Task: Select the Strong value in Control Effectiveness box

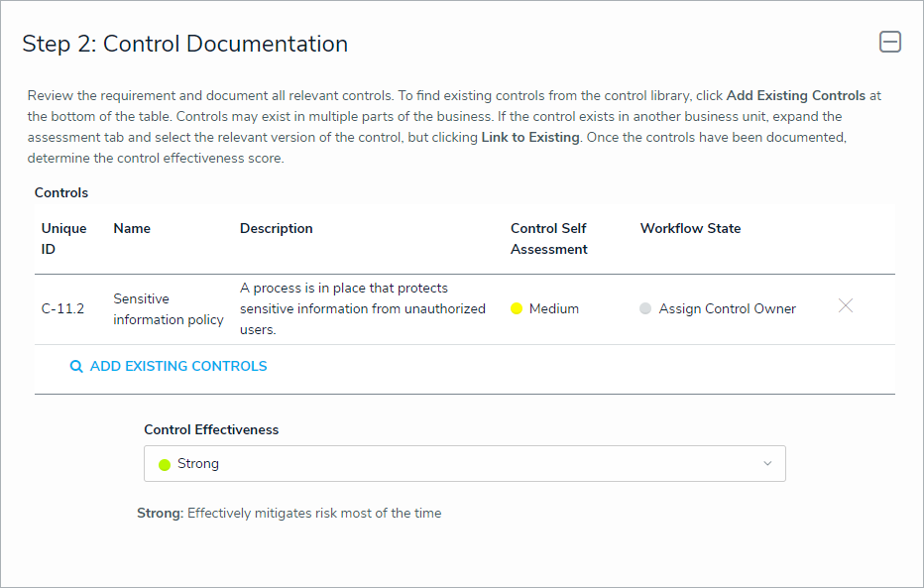Action: click(x=198, y=464)
